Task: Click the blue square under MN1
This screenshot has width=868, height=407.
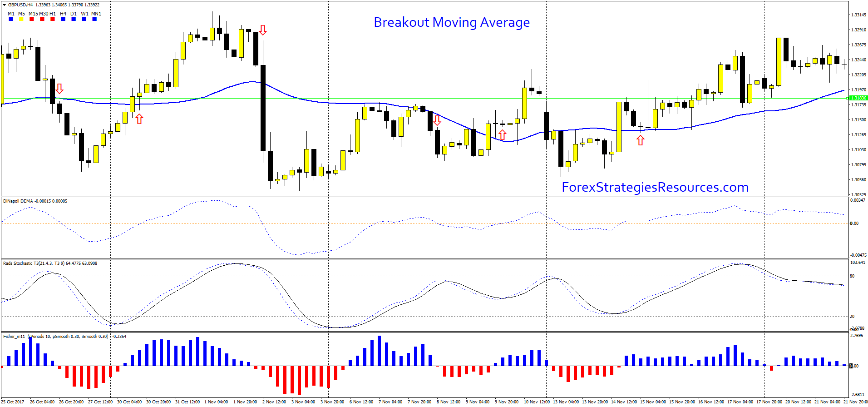Action: (x=94, y=19)
